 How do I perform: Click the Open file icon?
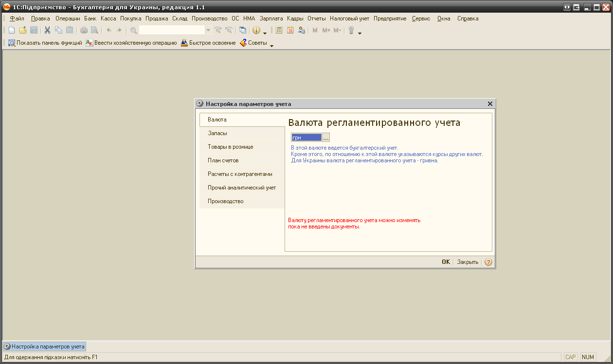click(x=23, y=30)
